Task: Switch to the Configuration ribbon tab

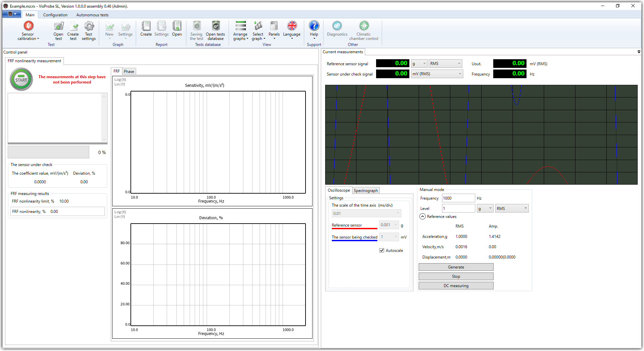Action: [x=55, y=15]
